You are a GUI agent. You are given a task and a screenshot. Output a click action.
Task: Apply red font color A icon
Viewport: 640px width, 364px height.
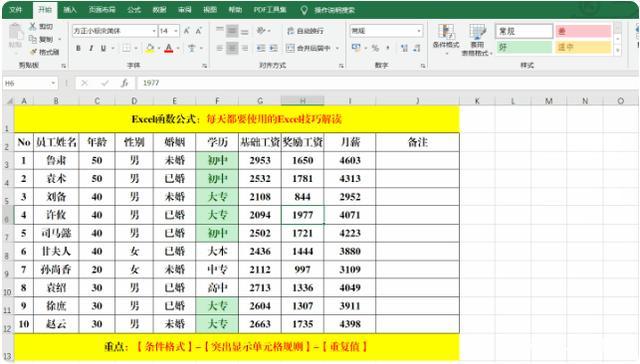tap(169, 48)
